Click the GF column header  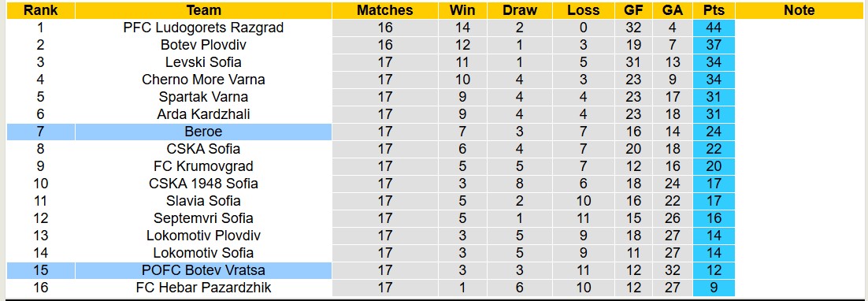coord(633,10)
